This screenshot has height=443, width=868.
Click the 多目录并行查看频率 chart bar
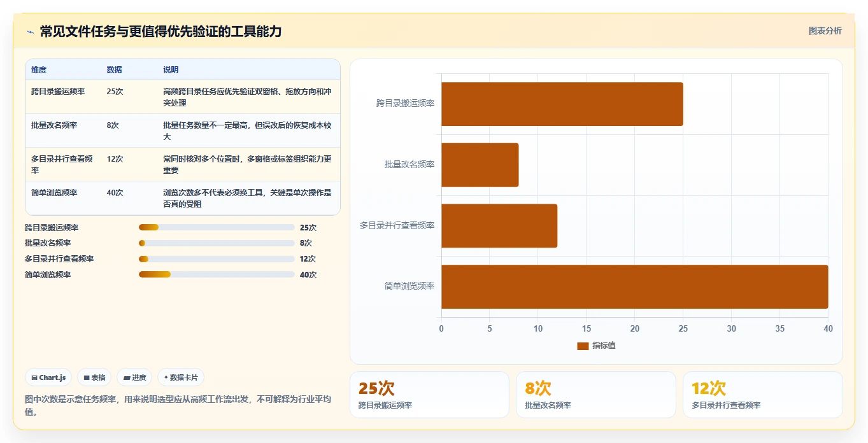[x=499, y=226]
